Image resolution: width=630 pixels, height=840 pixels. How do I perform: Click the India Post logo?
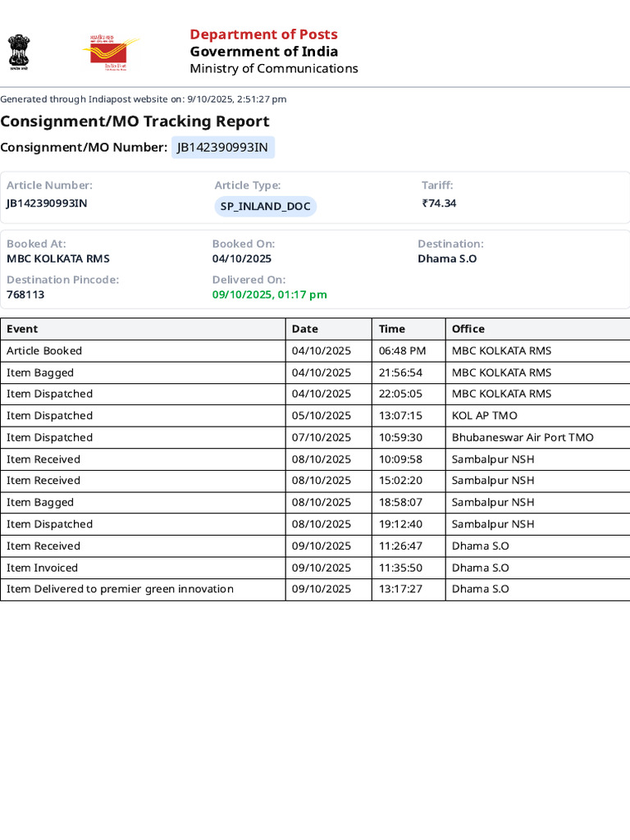(112, 52)
